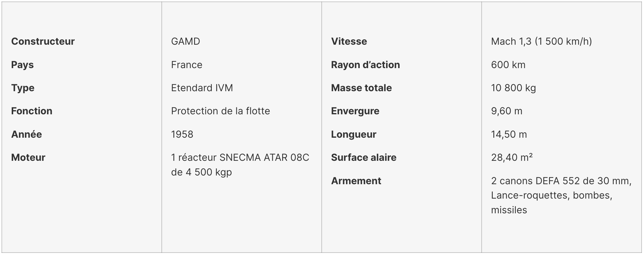Click the Fonction label
This screenshot has width=644, height=255.
coord(32,111)
